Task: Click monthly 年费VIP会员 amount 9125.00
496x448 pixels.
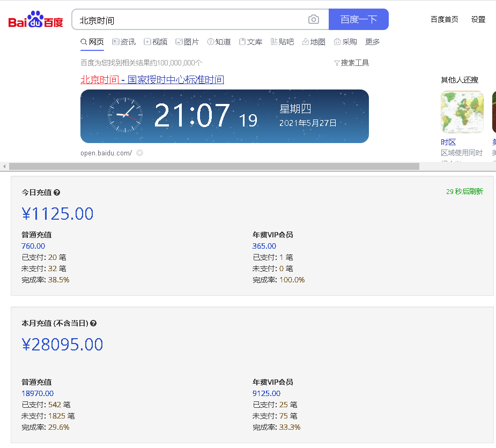Action: coord(266,393)
